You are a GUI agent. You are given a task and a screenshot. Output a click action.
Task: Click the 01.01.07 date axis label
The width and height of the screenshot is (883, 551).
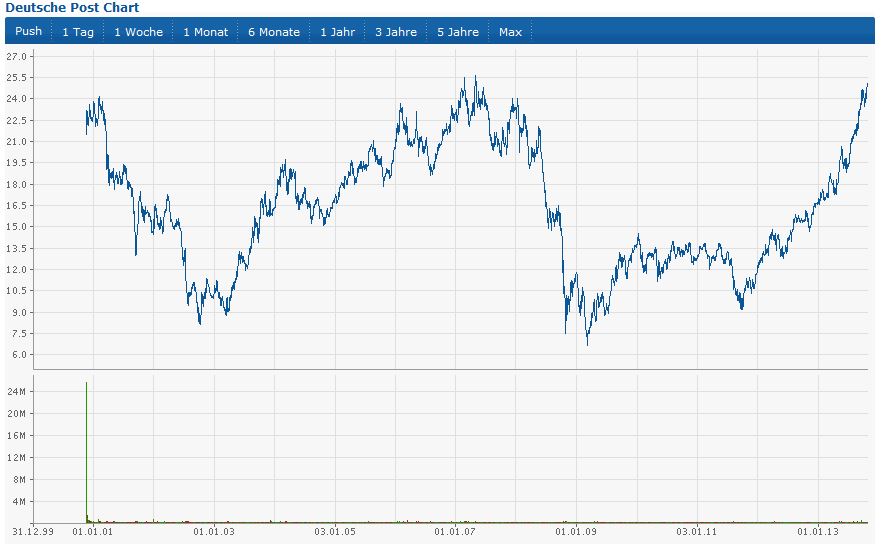click(455, 532)
